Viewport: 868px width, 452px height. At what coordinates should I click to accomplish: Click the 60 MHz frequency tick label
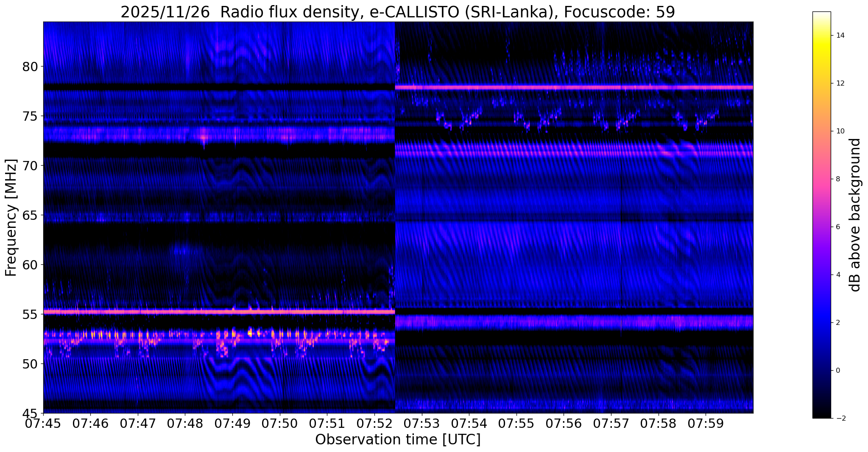pyautogui.click(x=30, y=264)
